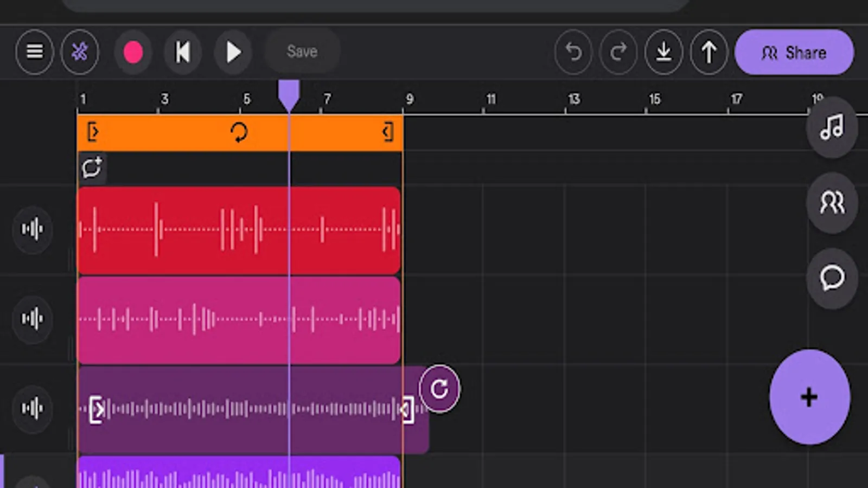Screen dimensions: 868x488
Task: Toggle the metronome tuner icon
Action: [80, 52]
